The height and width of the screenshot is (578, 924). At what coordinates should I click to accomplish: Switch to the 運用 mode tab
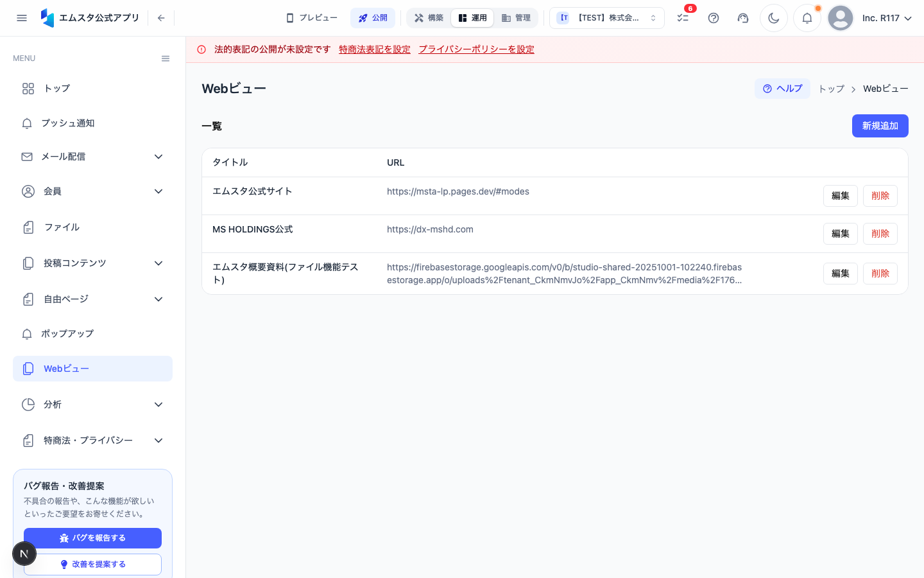tap(473, 18)
